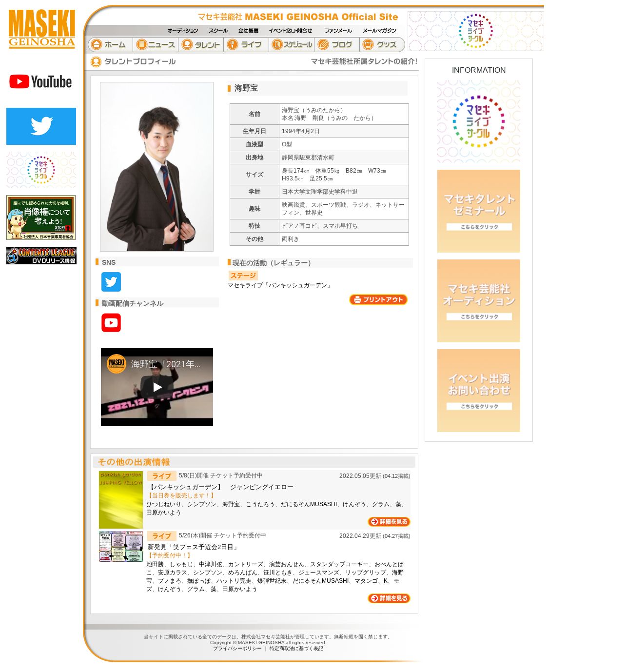Viewport: 626px width, 672px height.
Task: Go to ニュース in navigation bar
Action: click(156, 44)
